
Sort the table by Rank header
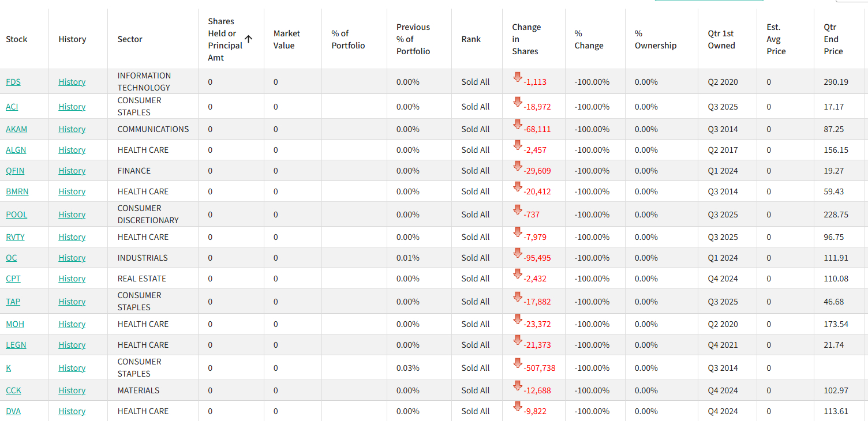471,39
